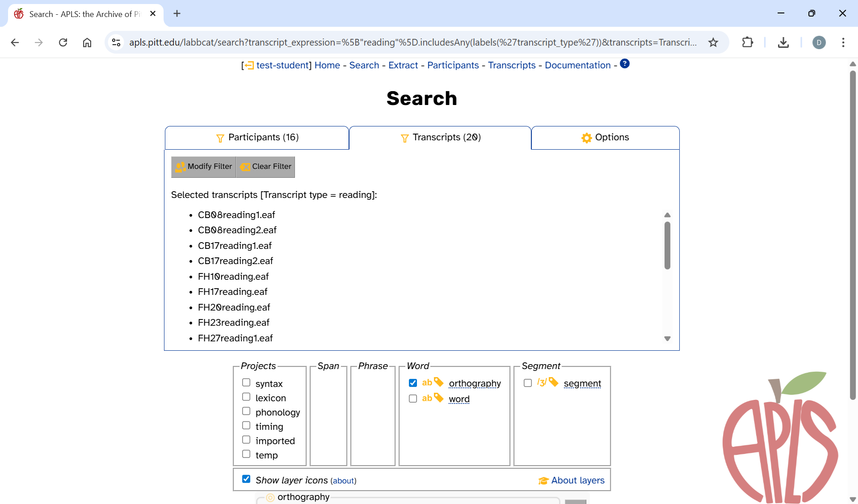This screenshot has width=858, height=504.
Task: Click the About layers graduation cap icon
Action: pos(543,481)
